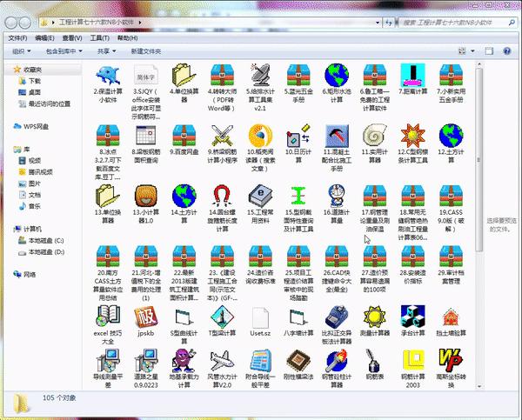Image resolution: width=522 pixels, height=420 pixels.
Task: Refresh the folder via address bar button
Action: (x=389, y=23)
